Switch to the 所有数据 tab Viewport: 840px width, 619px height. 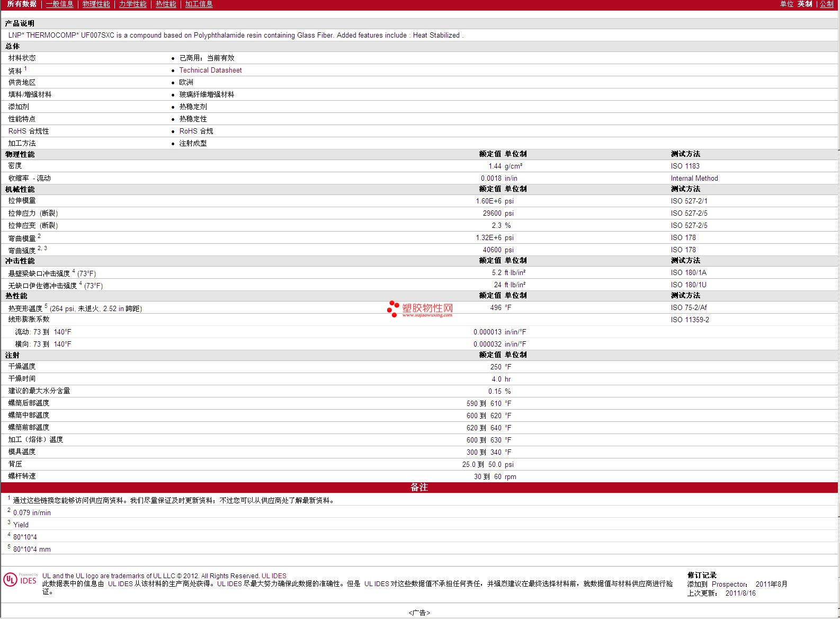(x=22, y=4)
